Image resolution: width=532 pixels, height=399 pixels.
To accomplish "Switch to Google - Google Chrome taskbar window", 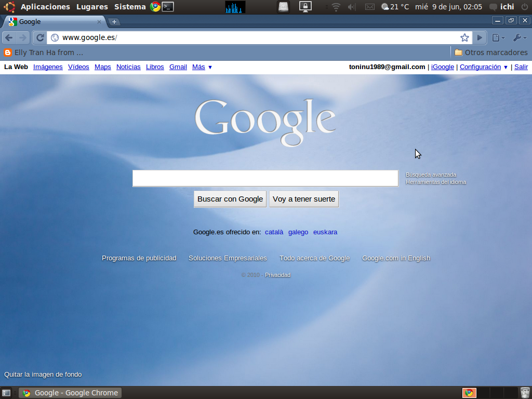I will pos(70,393).
